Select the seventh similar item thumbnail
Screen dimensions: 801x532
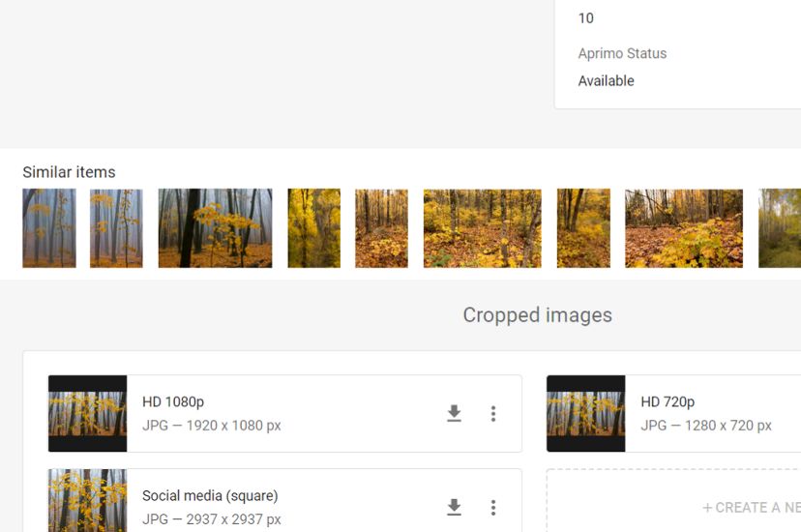pos(583,228)
